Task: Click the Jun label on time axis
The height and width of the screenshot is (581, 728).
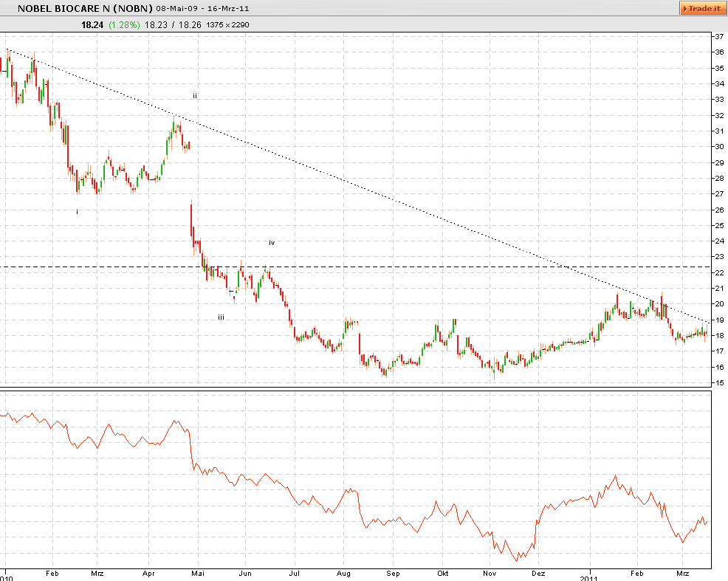Action: (x=245, y=574)
